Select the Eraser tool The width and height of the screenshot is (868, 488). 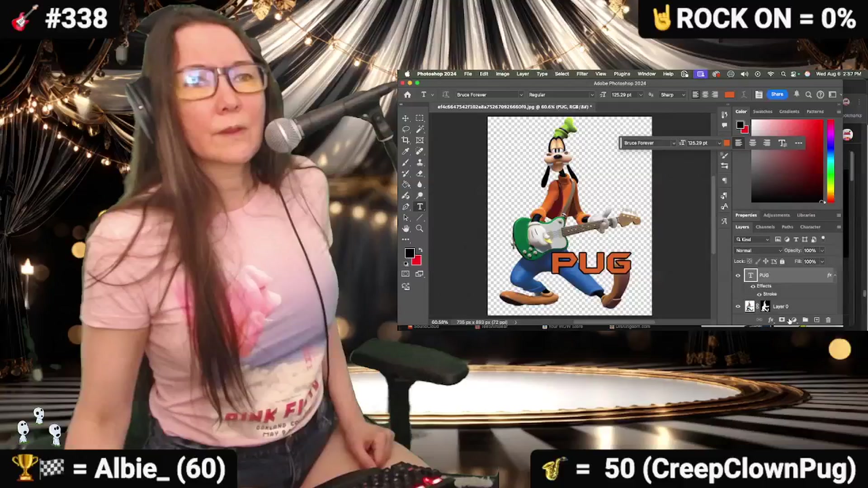coord(420,174)
